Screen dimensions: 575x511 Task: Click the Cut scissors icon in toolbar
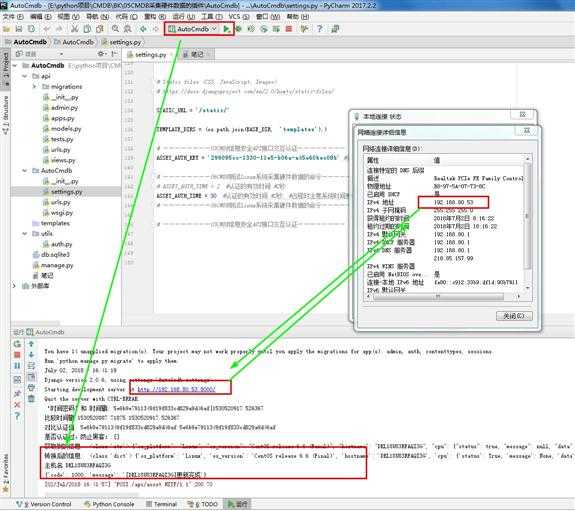[74, 29]
